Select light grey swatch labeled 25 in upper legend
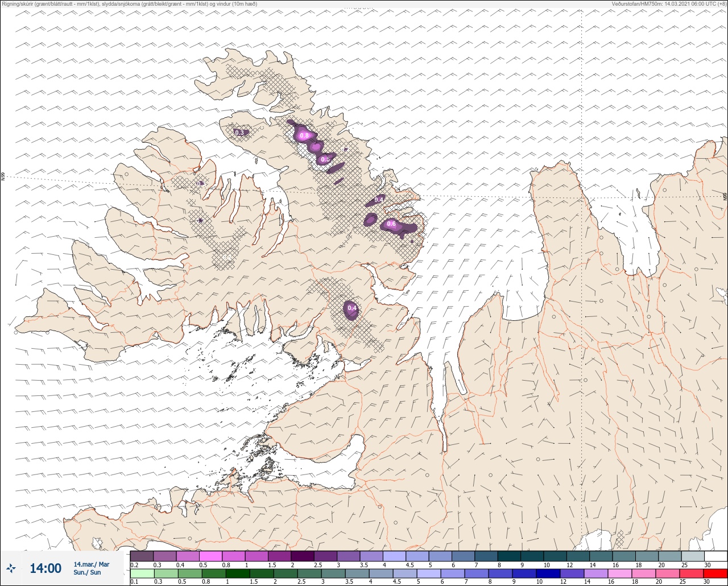The height and width of the screenshot is (586, 728). pyautogui.click(x=693, y=556)
